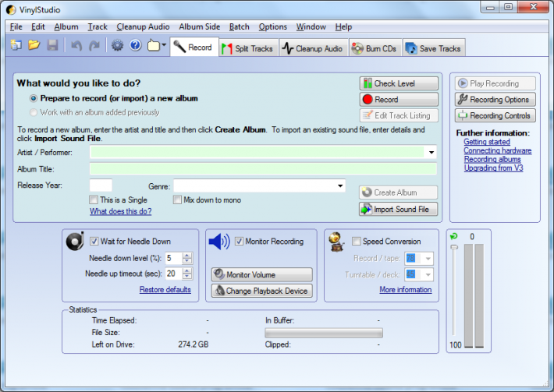This screenshot has height=392, width=554.
Task: Toggle the Monitor Recording checkbox
Action: tap(240, 242)
